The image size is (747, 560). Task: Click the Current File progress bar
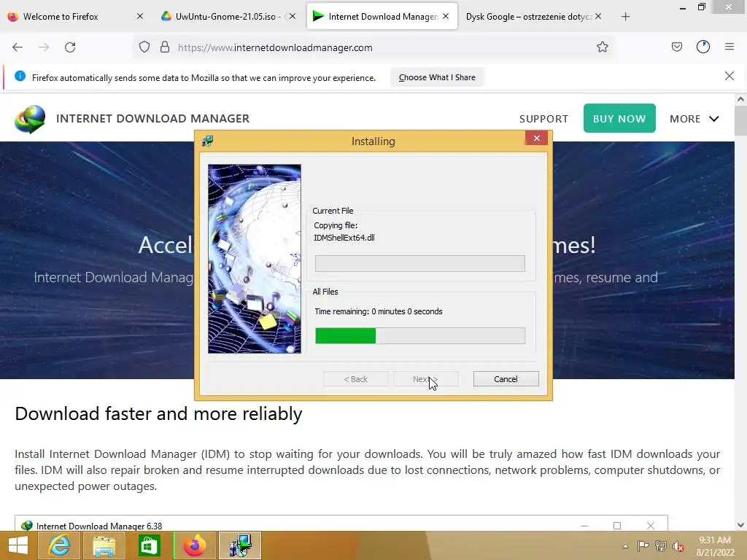(420, 263)
